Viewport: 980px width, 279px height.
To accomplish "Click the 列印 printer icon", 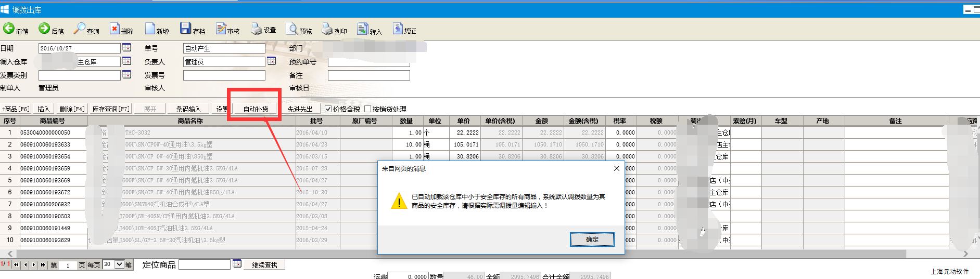I will [x=327, y=29].
